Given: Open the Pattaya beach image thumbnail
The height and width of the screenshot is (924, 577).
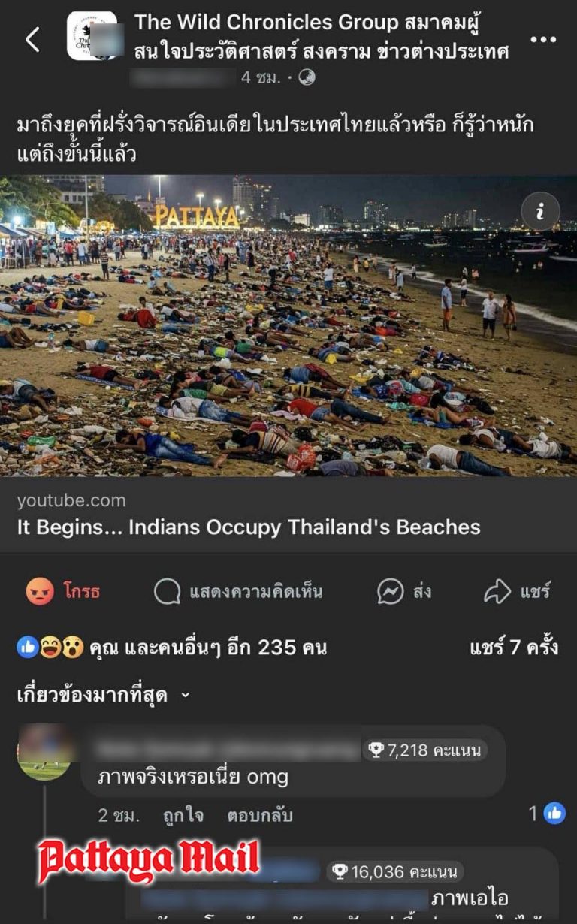Looking at the screenshot, I should [x=288, y=326].
